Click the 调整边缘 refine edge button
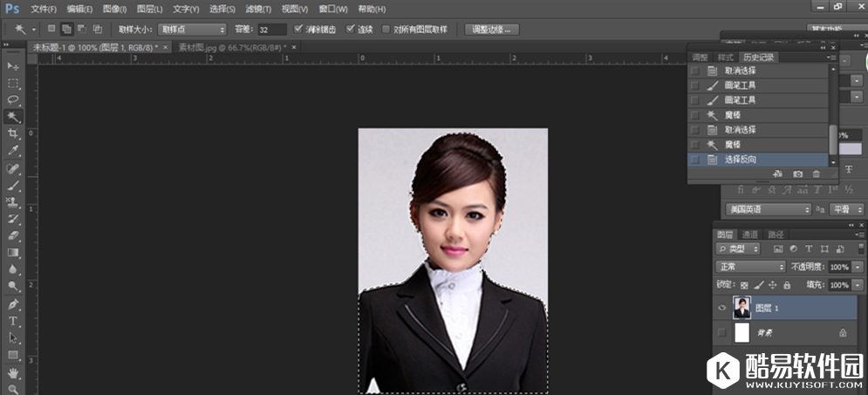Viewport: 868px width, 395px height. (x=492, y=30)
